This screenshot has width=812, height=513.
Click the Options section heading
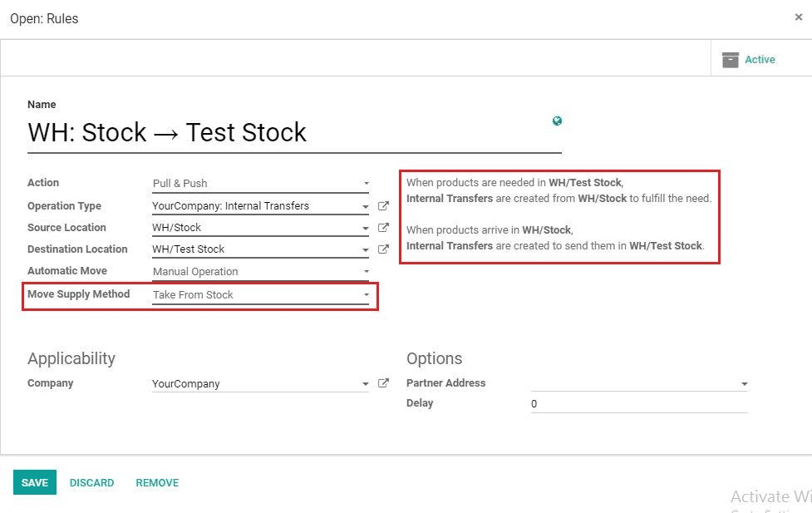tap(434, 358)
